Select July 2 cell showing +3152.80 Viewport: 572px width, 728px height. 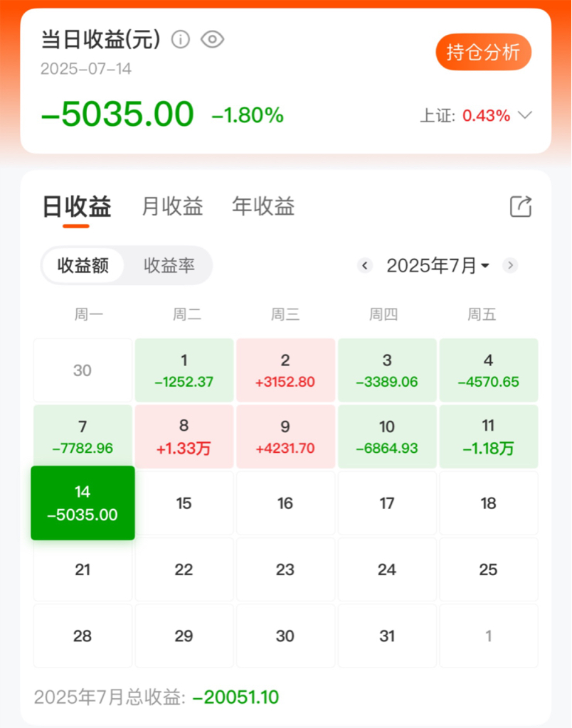click(285, 370)
